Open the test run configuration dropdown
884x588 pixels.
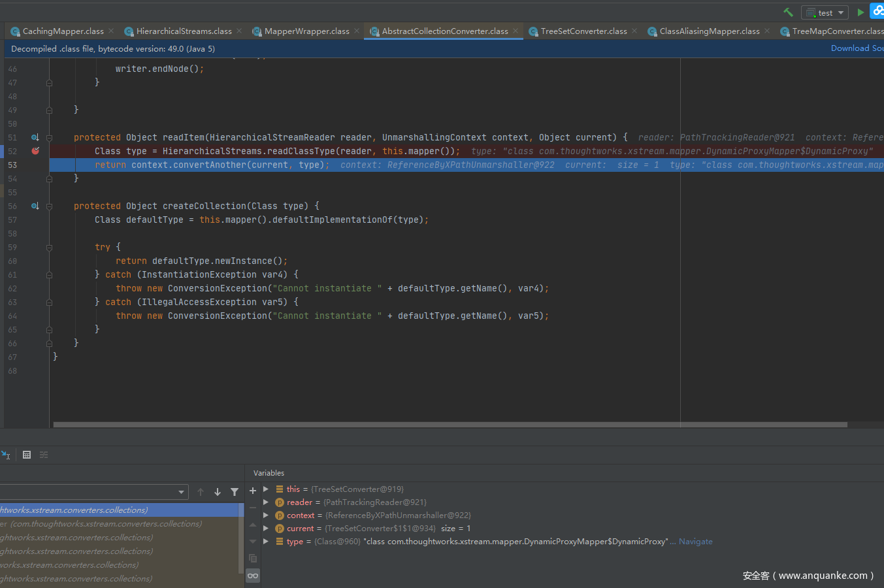pyautogui.click(x=825, y=12)
